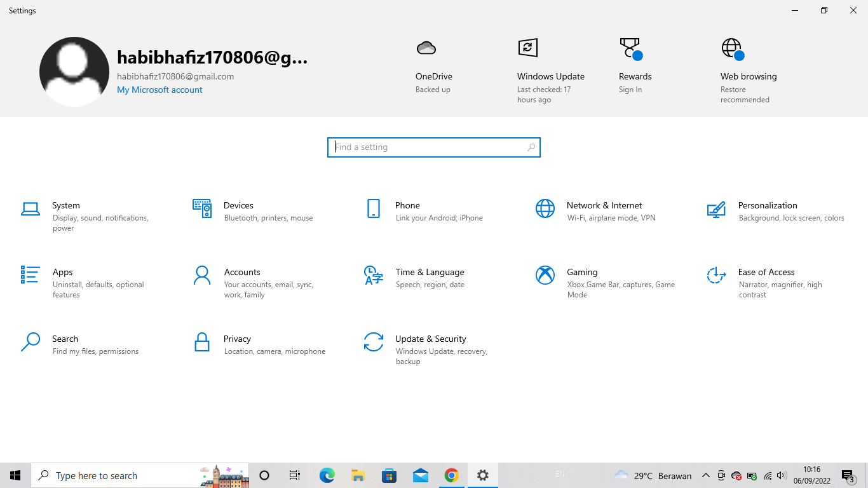Open Cortana circle icon on taskbar

(264, 475)
